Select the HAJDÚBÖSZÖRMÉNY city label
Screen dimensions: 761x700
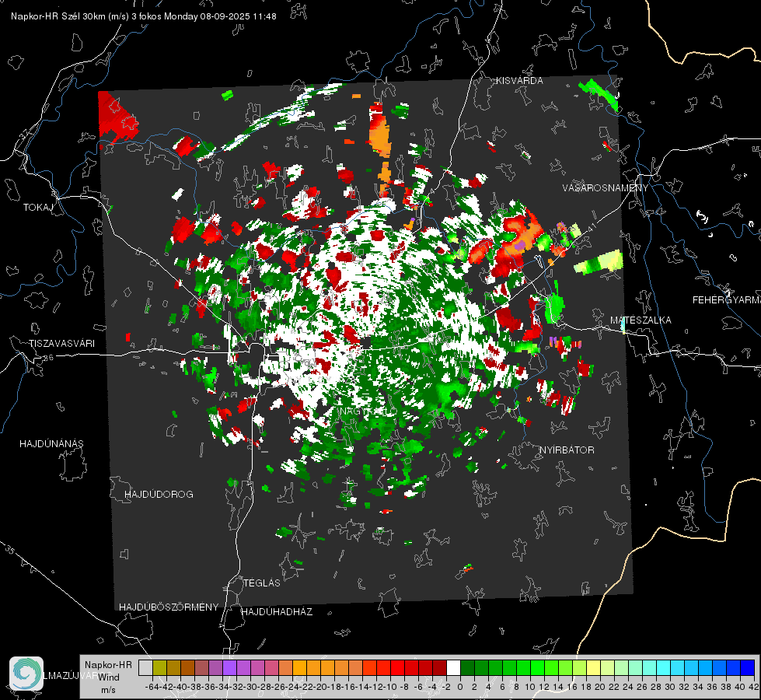click(x=169, y=607)
